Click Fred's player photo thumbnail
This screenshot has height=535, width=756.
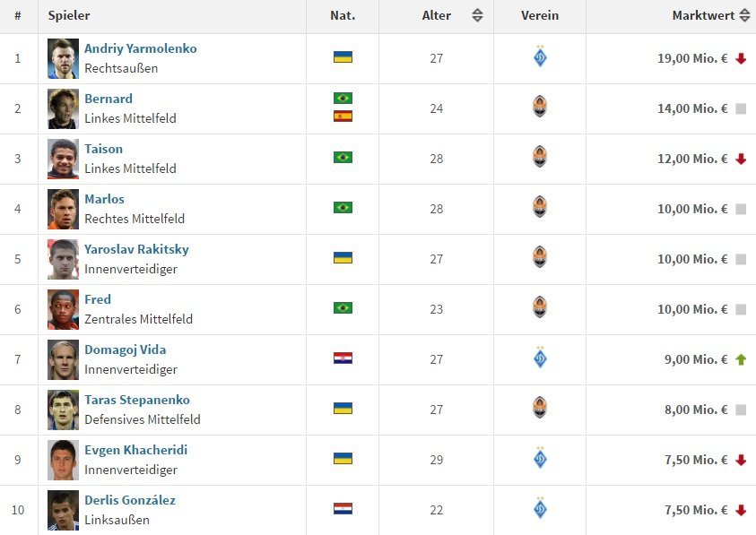tap(64, 309)
